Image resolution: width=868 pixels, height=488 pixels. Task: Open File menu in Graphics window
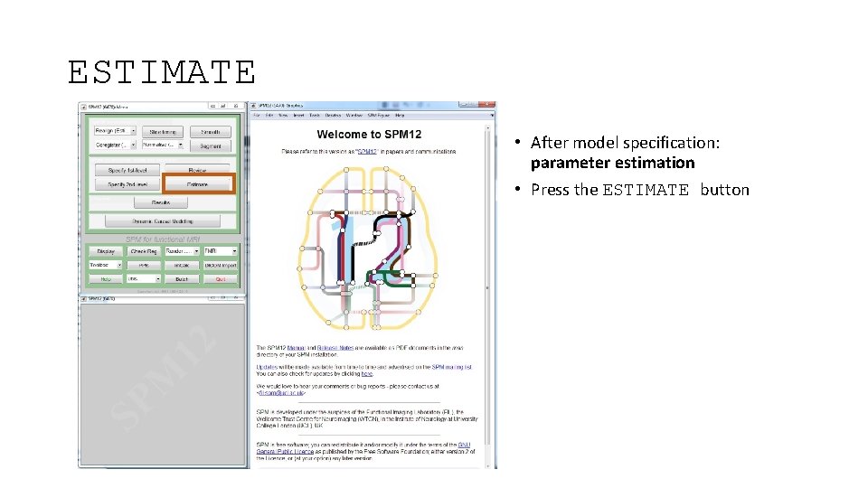pos(257,116)
